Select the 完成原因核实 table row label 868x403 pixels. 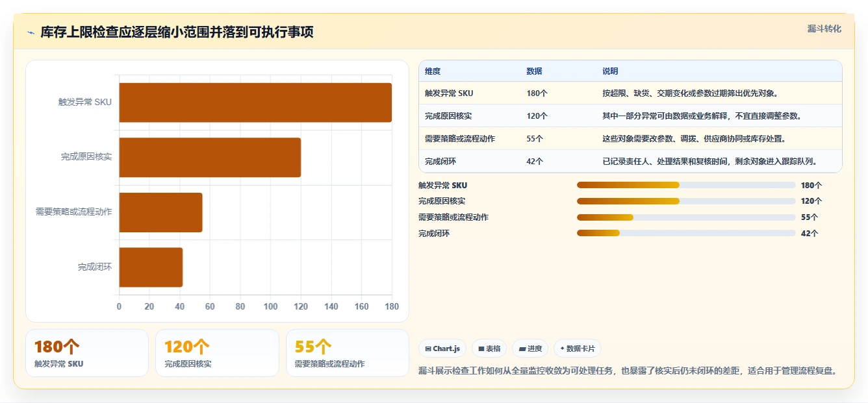[x=448, y=116]
